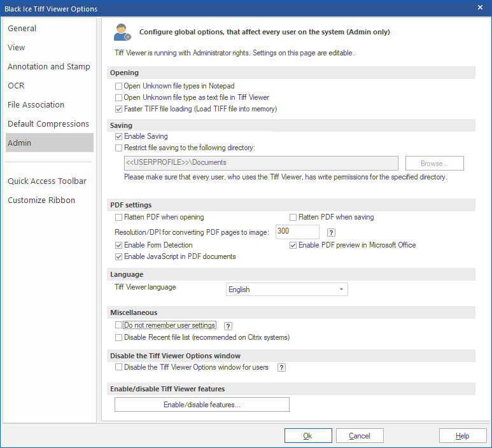Open the General settings page
Screen dimensions: 492x448
click(22, 29)
